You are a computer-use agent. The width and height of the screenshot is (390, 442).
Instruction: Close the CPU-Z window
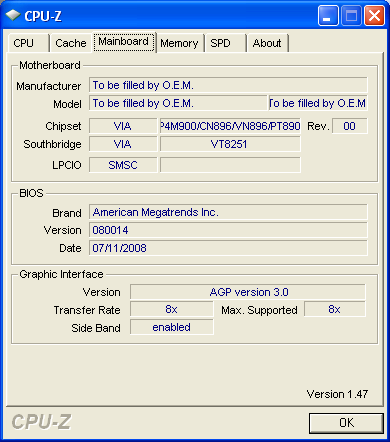point(374,16)
